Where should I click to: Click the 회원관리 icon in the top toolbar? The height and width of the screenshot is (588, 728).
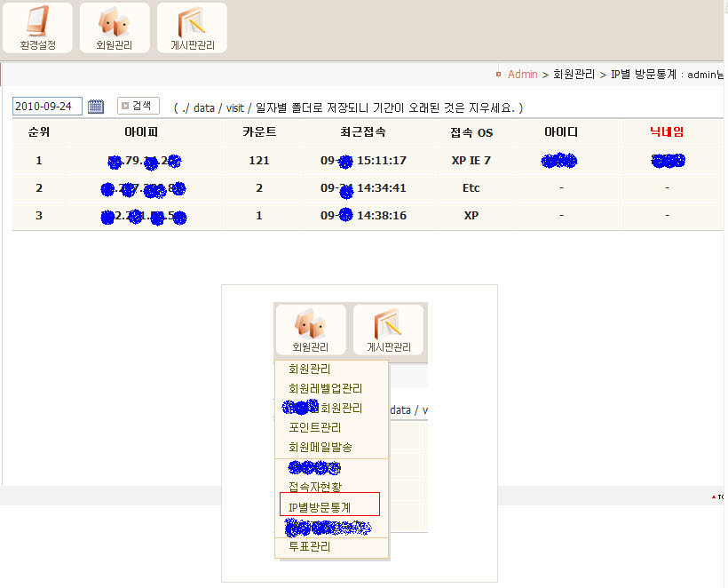(x=114, y=28)
